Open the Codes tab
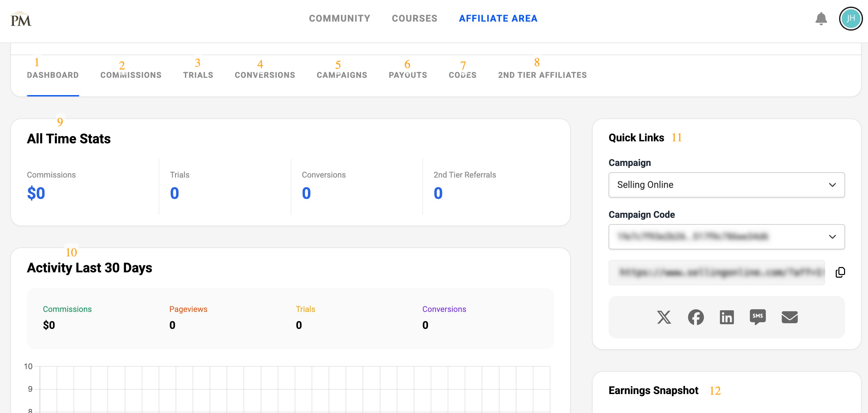This screenshot has height=413, width=868. coord(462,75)
